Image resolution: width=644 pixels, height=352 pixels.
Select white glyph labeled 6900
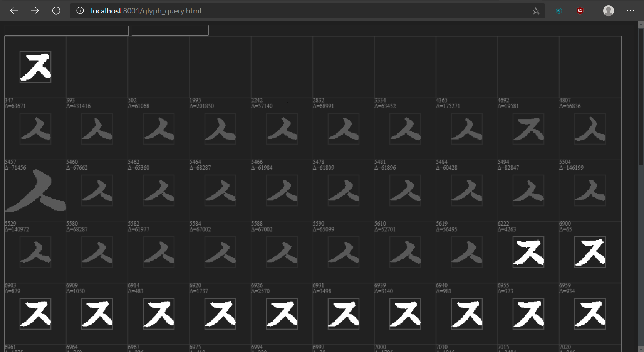tap(590, 252)
